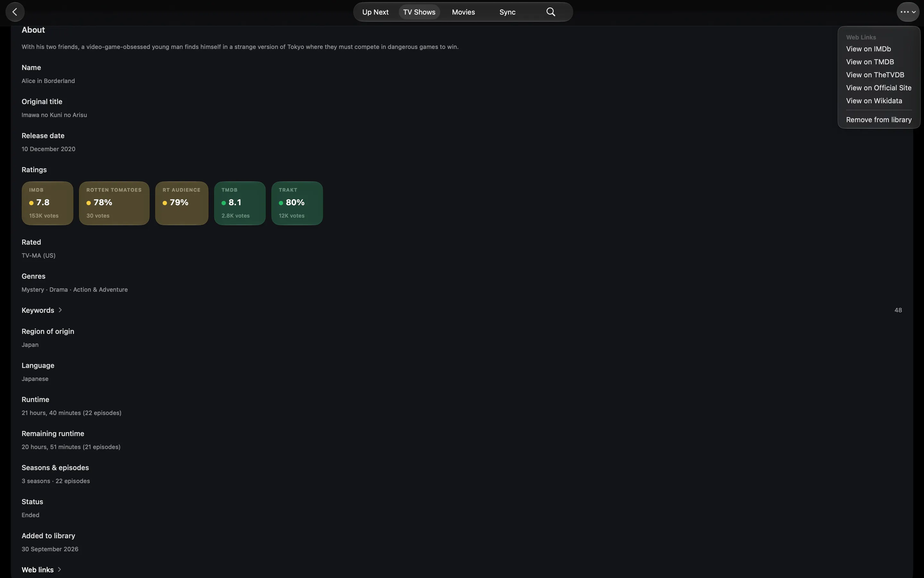
Task: Open search with the magnifying glass icon
Action: 551,12
